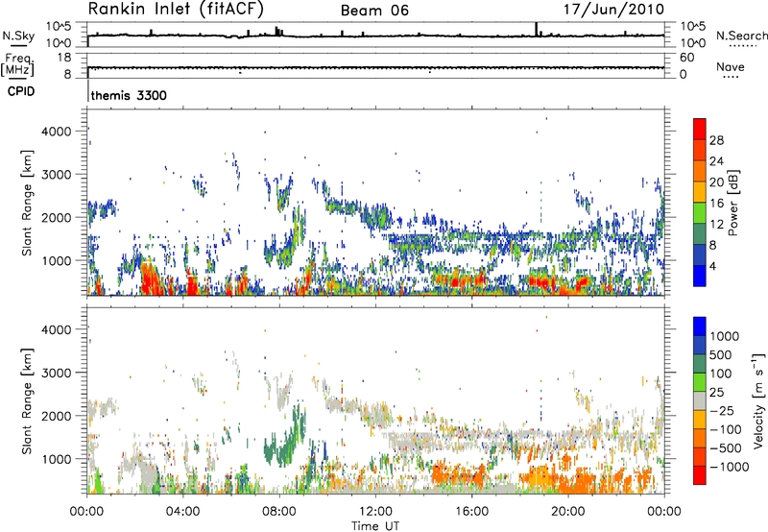Click the '16:00' time tick label
The width and height of the screenshot is (768, 532).
[471, 512]
